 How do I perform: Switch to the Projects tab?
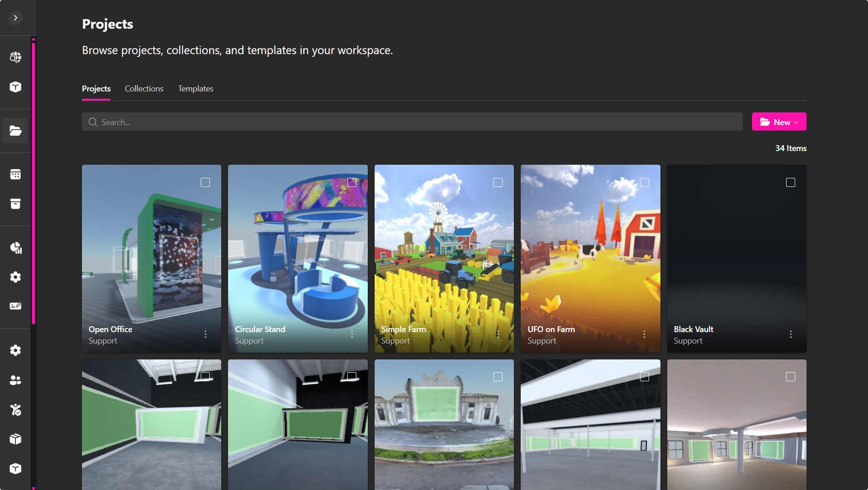[96, 89]
